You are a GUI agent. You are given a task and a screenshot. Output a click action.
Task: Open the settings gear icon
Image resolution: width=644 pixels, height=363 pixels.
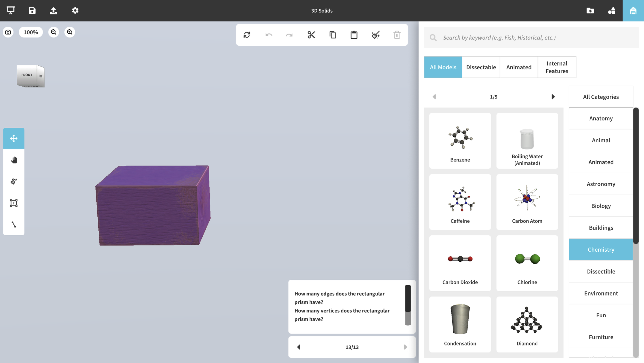[75, 11]
